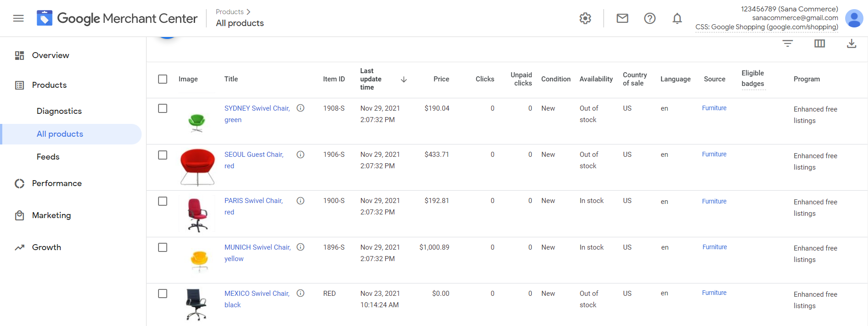Open Furniture source for item 1900-S
This screenshot has height=326, width=868.
coord(714,201)
